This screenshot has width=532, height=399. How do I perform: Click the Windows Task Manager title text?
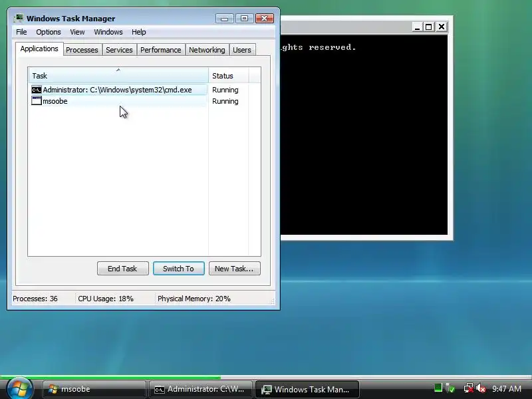tap(71, 19)
